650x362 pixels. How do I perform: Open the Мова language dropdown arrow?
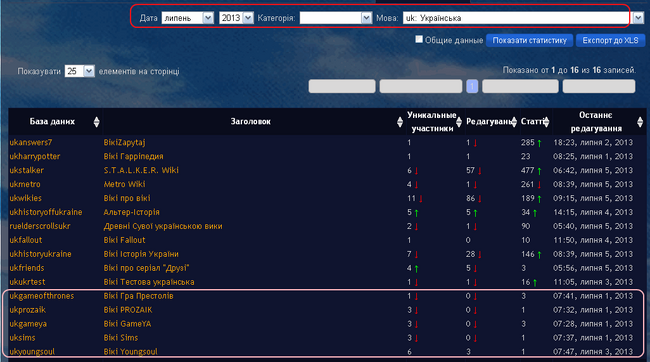638,18
